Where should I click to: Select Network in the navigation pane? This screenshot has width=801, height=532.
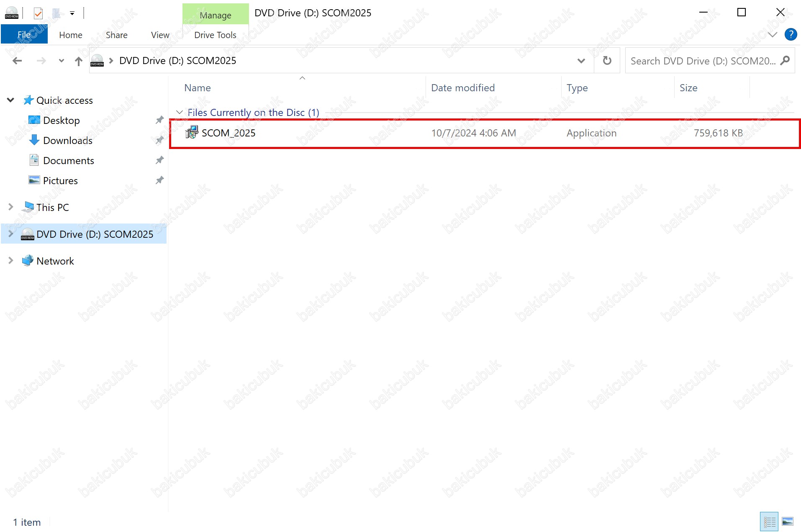click(55, 261)
